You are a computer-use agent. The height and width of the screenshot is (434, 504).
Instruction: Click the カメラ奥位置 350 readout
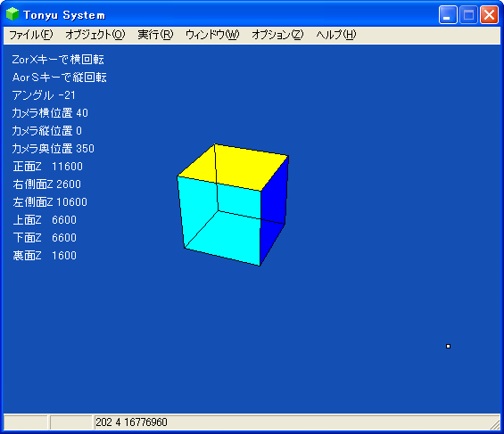tap(53, 149)
